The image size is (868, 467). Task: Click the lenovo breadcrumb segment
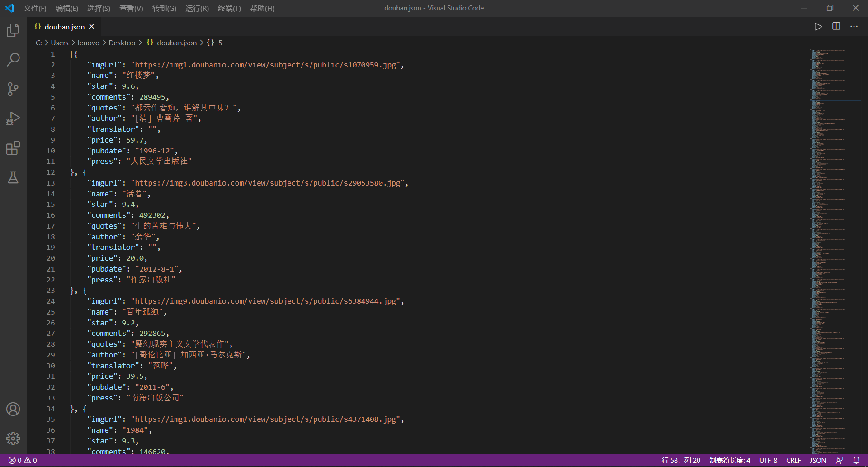point(89,43)
